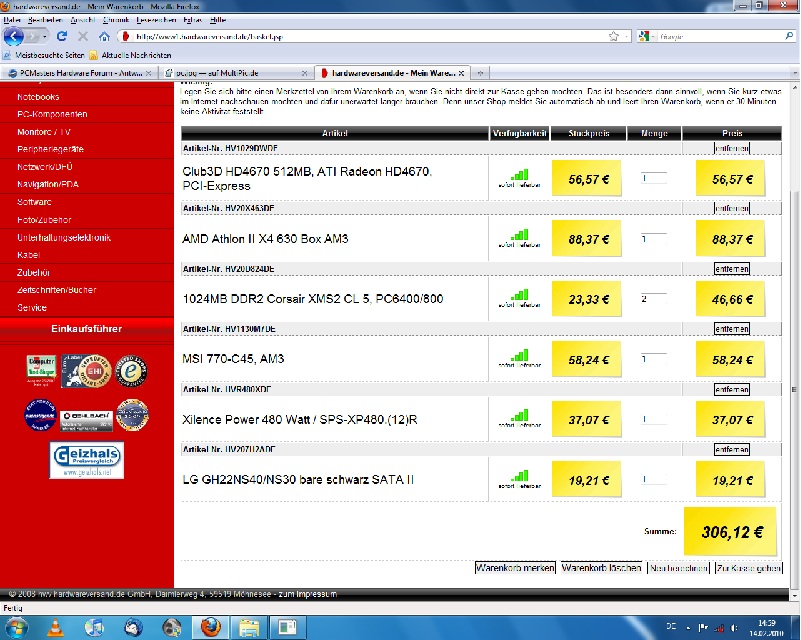
Task: Open Netzwerk/DFÜ category
Action: [44, 167]
